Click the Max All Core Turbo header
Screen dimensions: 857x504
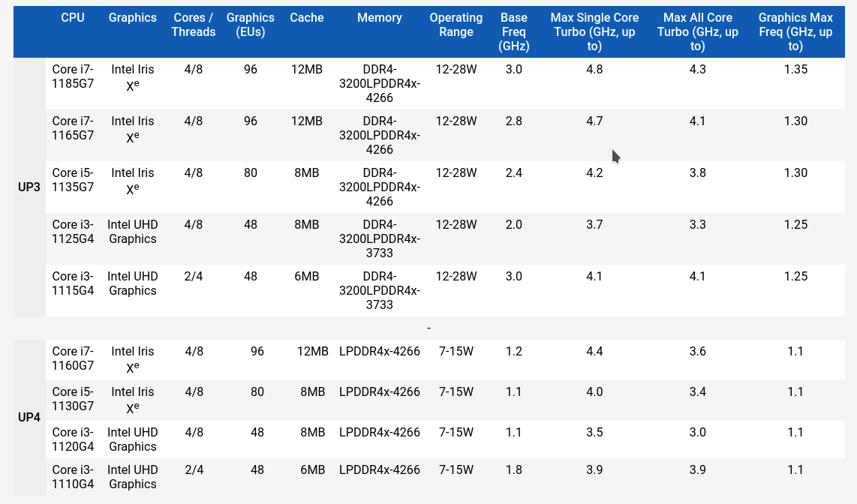click(x=697, y=31)
